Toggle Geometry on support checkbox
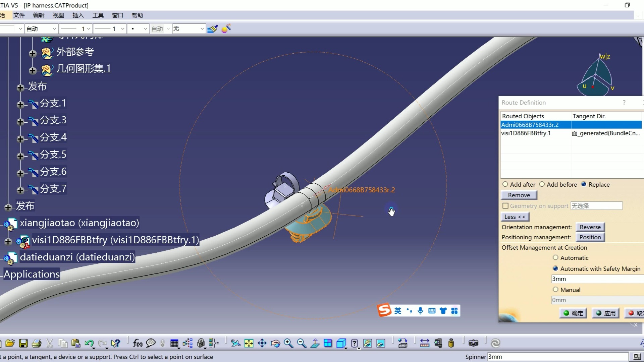Screen dimensions: 644x362 point(505,206)
